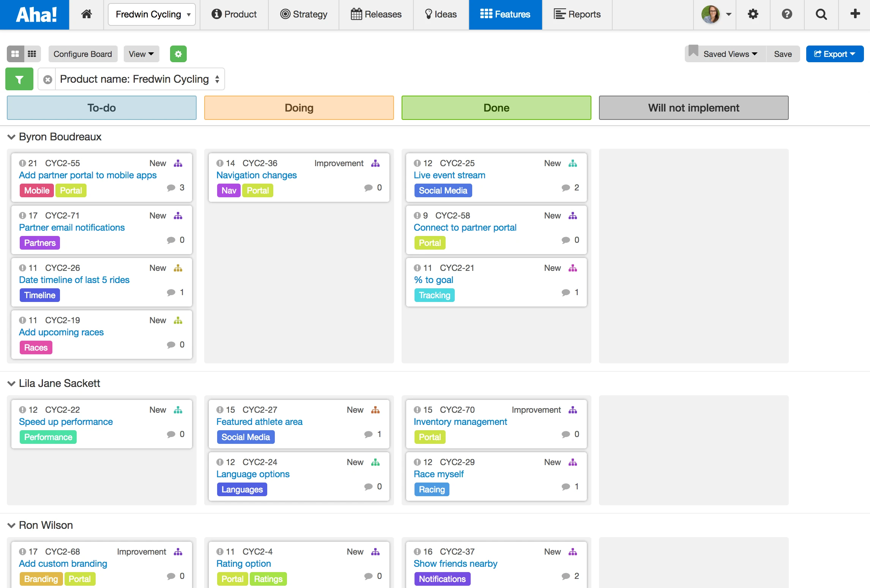Image resolution: width=870 pixels, height=588 pixels.
Task: Open comments icon on Live event stream card
Action: [566, 188]
